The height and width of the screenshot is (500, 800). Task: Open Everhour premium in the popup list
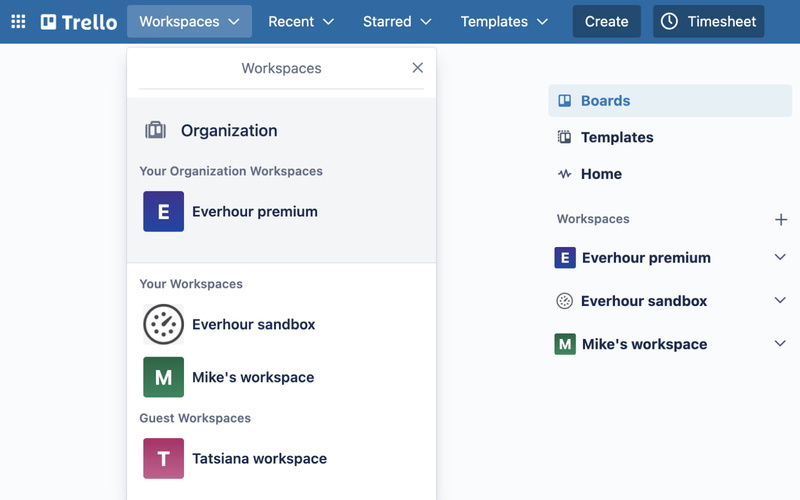click(x=255, y=211)
